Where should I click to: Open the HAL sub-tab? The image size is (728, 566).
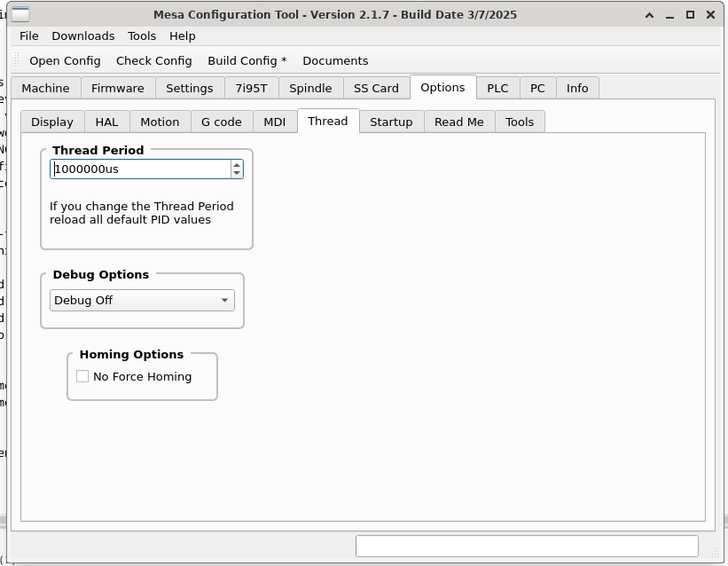[x=106, y=122]
